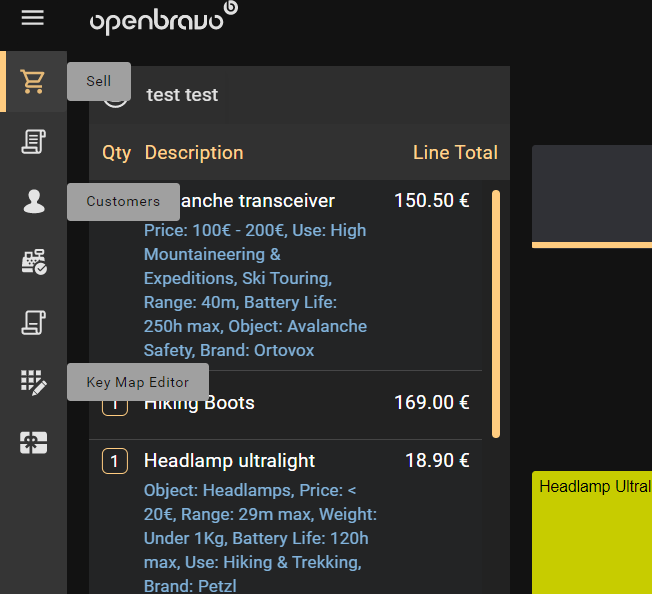Screen dimensions: 652x594
Task: Click the Line Total column header
Action: click(x=455, y=153)
